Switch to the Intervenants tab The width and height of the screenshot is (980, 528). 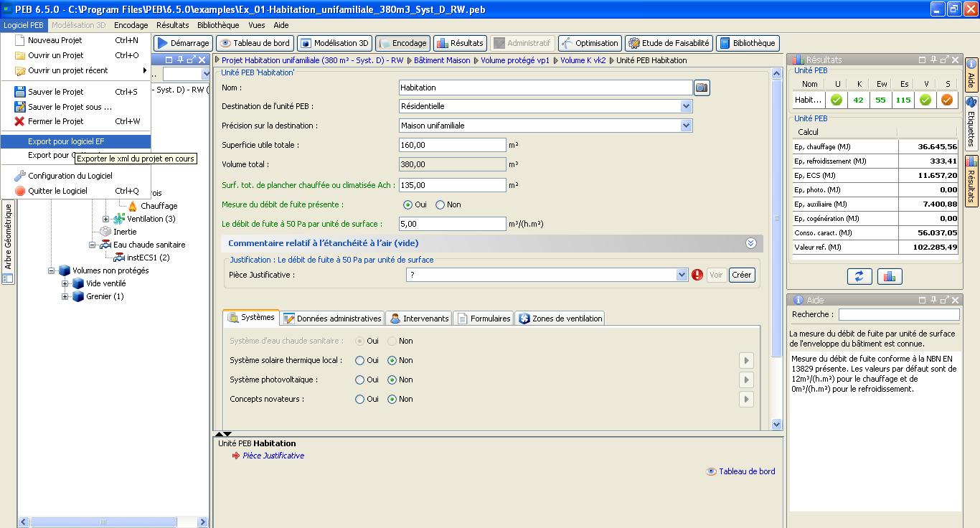pos(419,319)
